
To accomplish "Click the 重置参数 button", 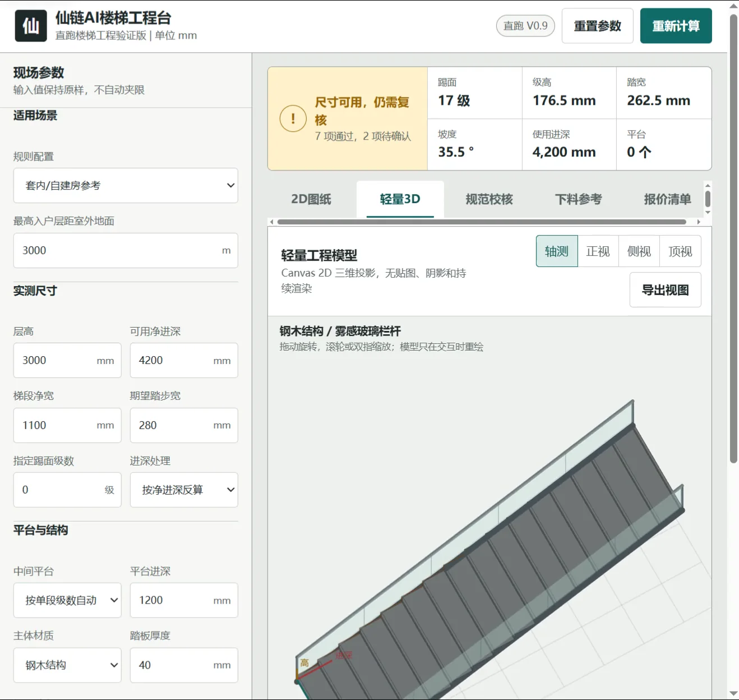I will (x=597, y=26).
